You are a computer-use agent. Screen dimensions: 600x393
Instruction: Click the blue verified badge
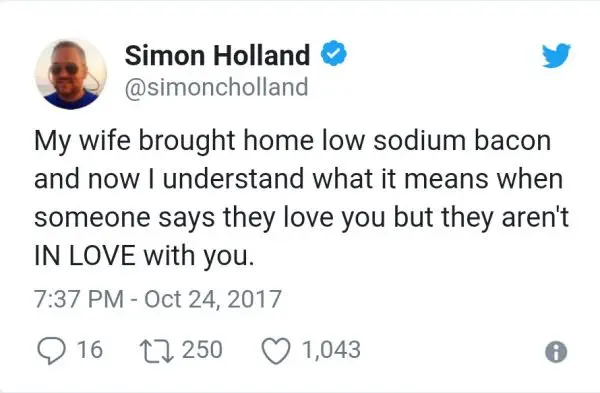click(334, 53)
